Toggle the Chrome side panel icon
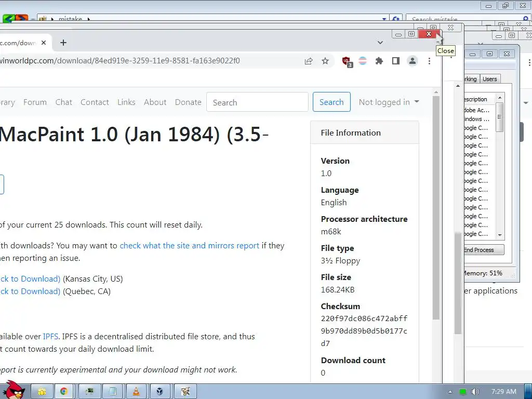532x399 pixels. (395, 61)
